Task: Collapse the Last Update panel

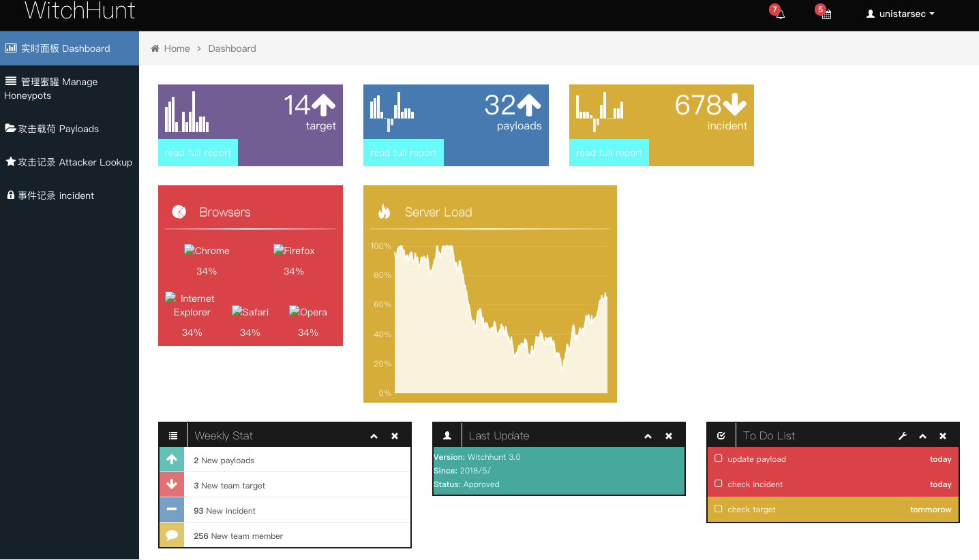Action: tap(648, 436)
